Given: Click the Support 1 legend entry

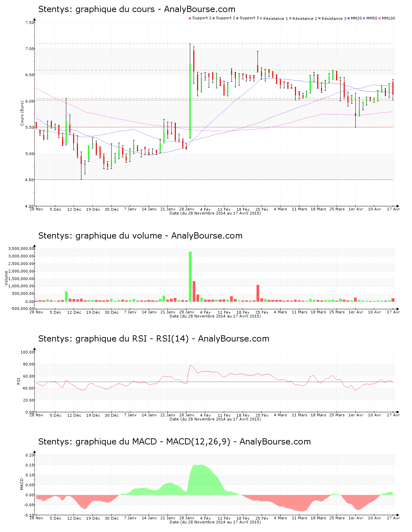Looking at the screenshot, I should (200, 18).
